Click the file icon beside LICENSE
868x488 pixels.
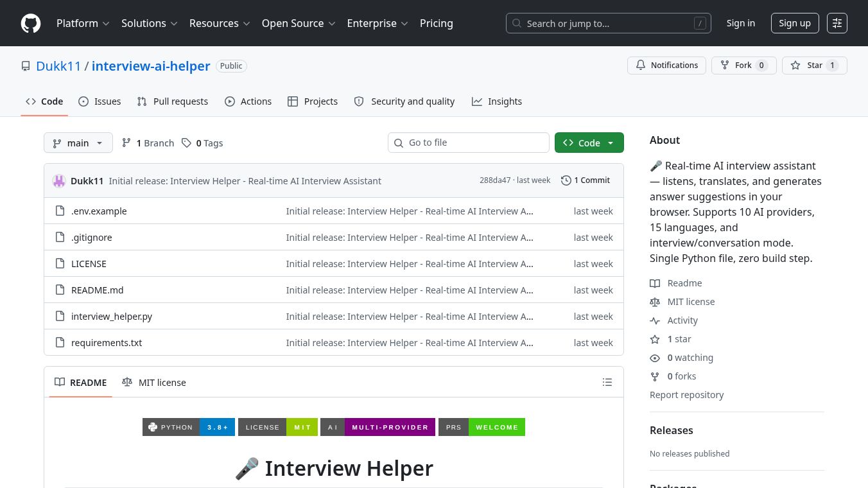click(60, 264)
